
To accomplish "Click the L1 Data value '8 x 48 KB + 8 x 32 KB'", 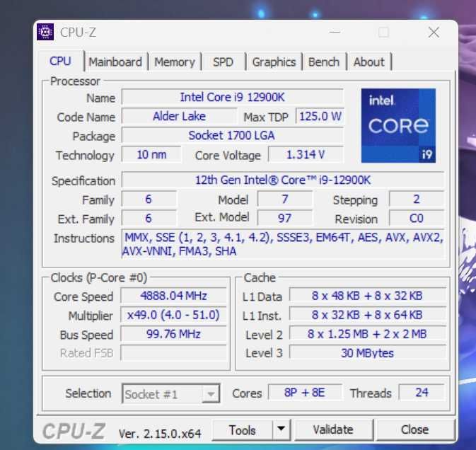I will point(367,296).
